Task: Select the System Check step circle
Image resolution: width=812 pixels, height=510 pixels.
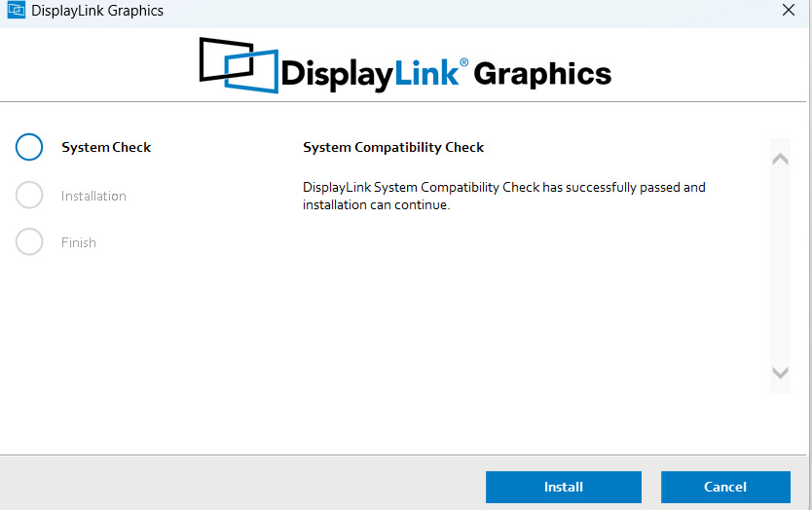Action: point(29,147)
